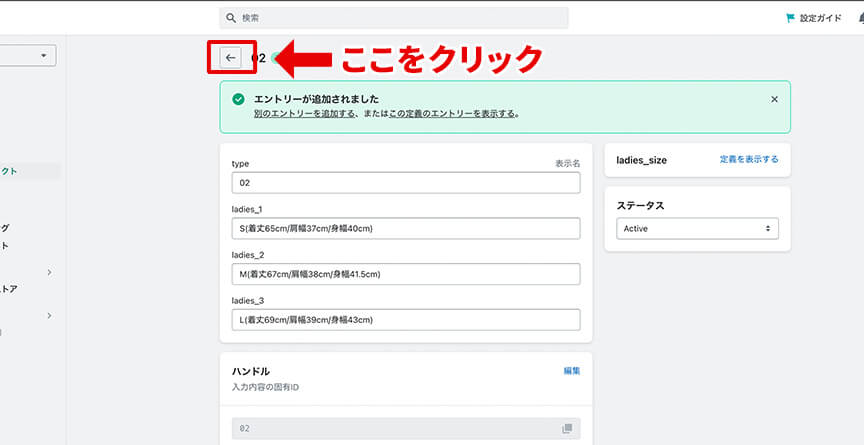
Task: Click the read-only handle field 02
Action: pos(406,428)
